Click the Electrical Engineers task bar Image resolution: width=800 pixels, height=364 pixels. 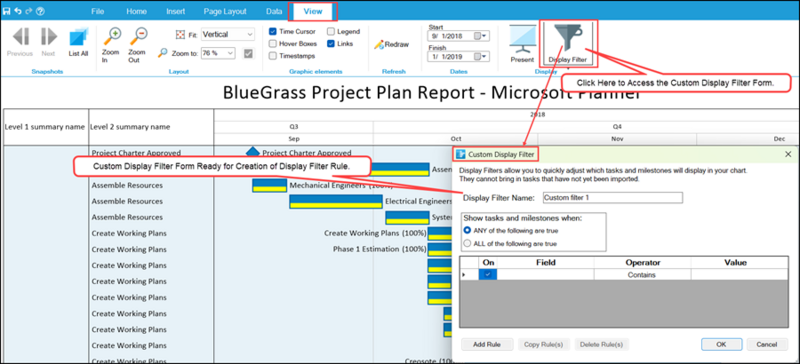[336, 202]
